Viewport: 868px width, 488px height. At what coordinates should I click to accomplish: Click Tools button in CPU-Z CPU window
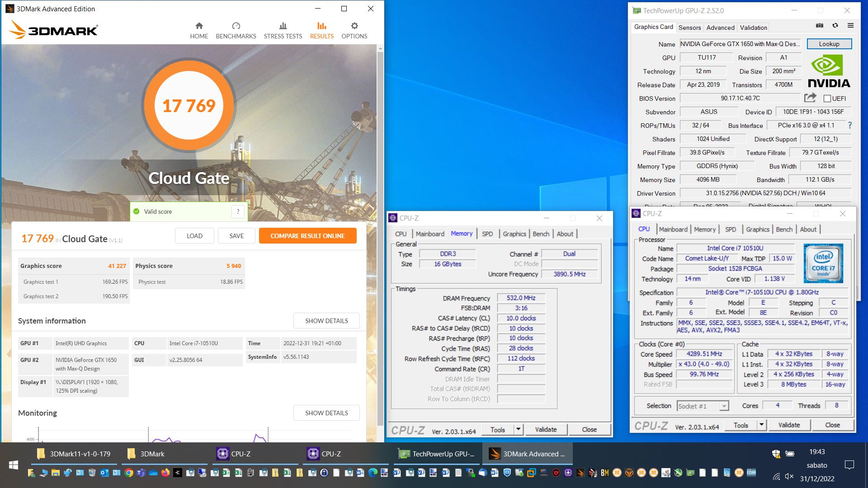(741, 425)
